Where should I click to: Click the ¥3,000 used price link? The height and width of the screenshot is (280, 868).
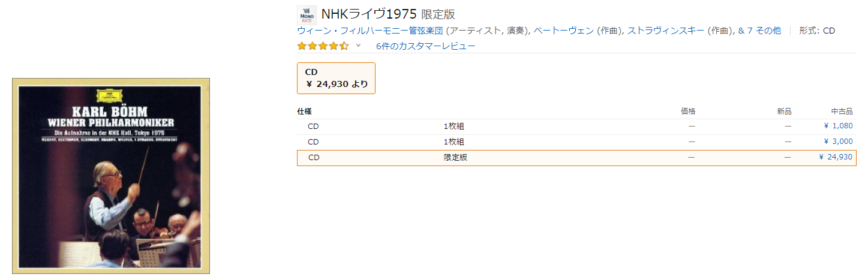click(x=838, y=141)
